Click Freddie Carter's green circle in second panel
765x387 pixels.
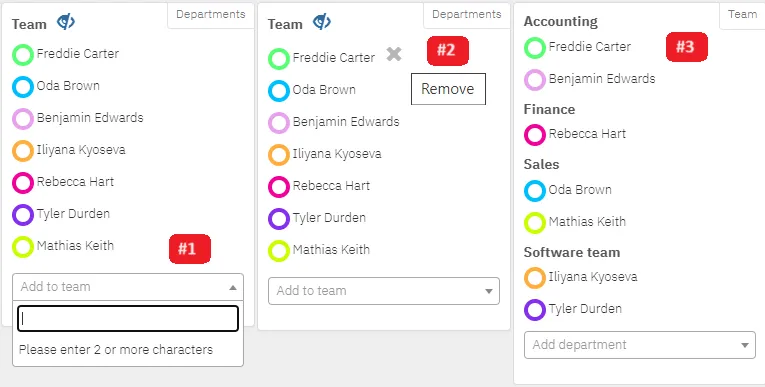pos(279,59)
